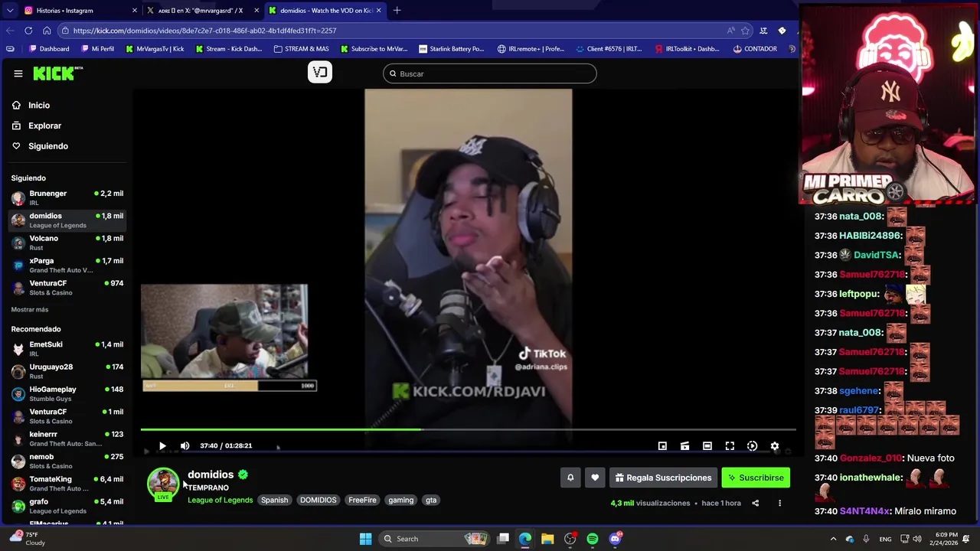Open EmetSuki recommended channel

(x=67, y=348)
